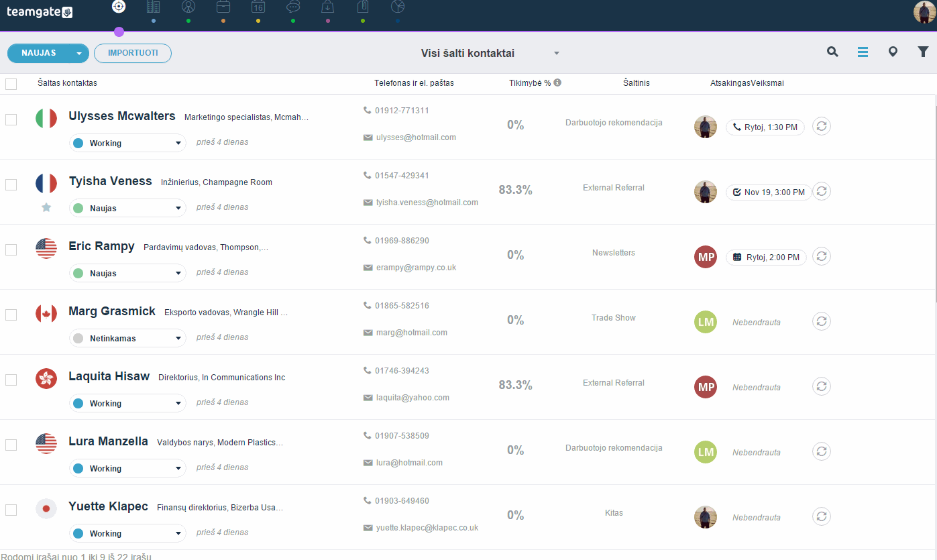Screen dimensions: 937x560
Task: Click the MP responsible avatar for Eric Rampy
Action: tap(706, 257)
